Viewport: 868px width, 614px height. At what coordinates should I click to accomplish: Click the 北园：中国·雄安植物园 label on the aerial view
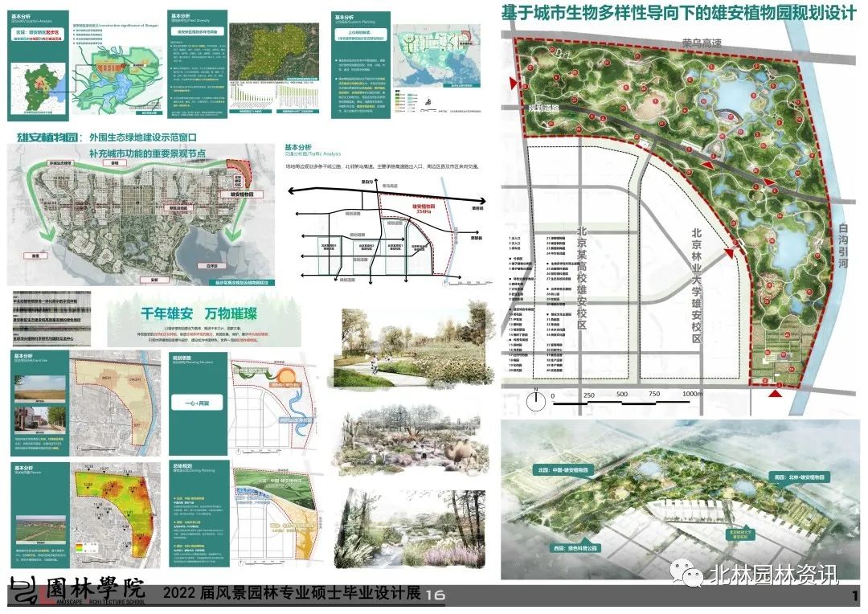(563, 470)
